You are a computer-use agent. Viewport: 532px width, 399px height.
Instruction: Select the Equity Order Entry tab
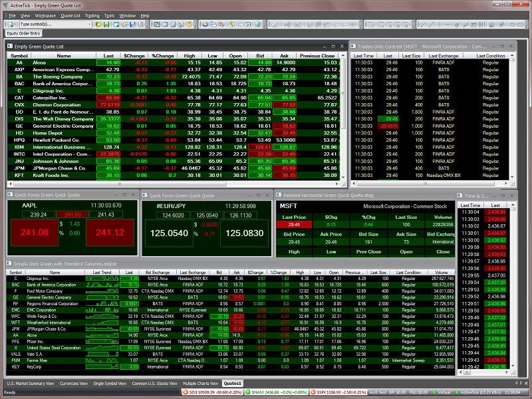23,33
